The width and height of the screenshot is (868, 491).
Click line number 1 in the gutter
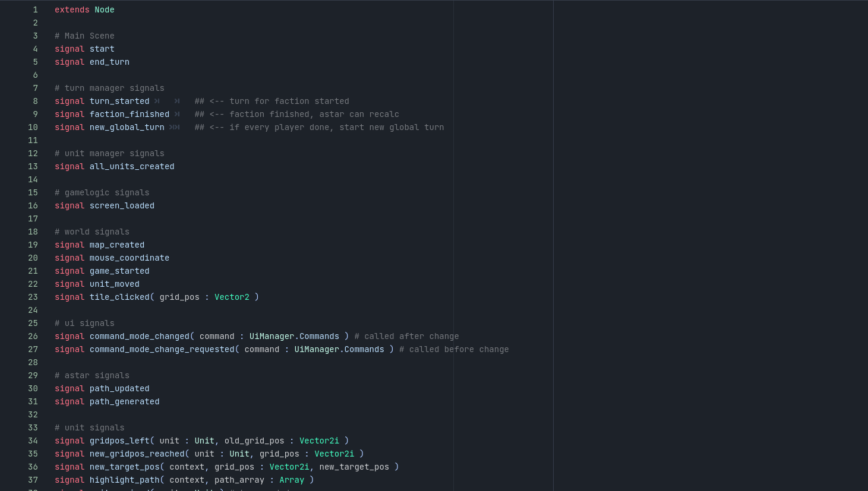click(35, 9)
